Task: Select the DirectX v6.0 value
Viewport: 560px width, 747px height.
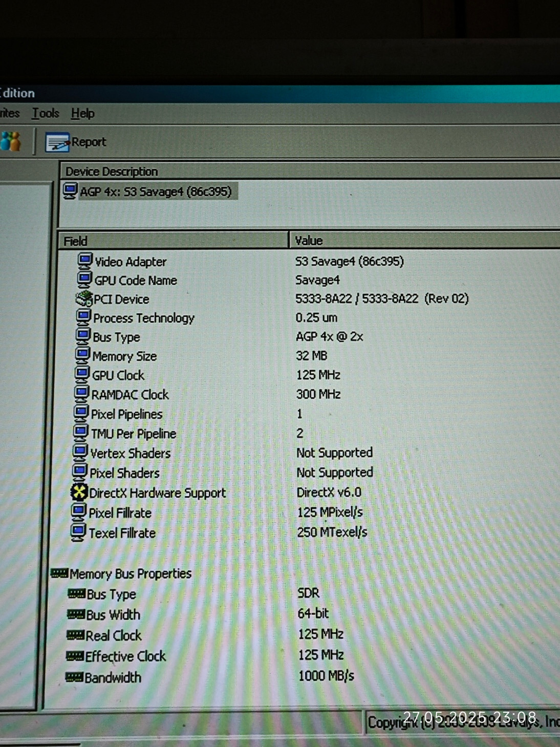Action: coord(329,492)
